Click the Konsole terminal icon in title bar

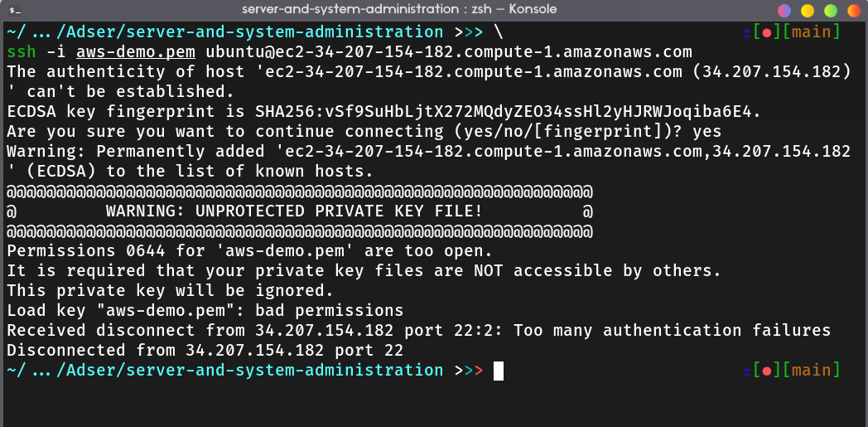(x=16, y=10)
